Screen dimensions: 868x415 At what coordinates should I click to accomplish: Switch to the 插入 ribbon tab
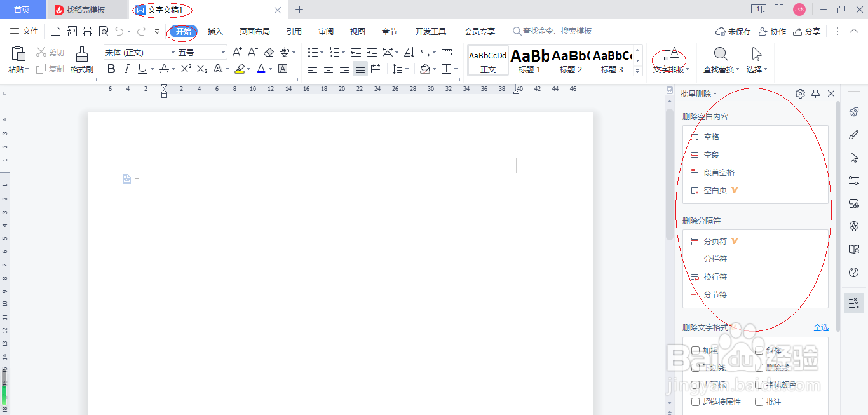point(215,31)
